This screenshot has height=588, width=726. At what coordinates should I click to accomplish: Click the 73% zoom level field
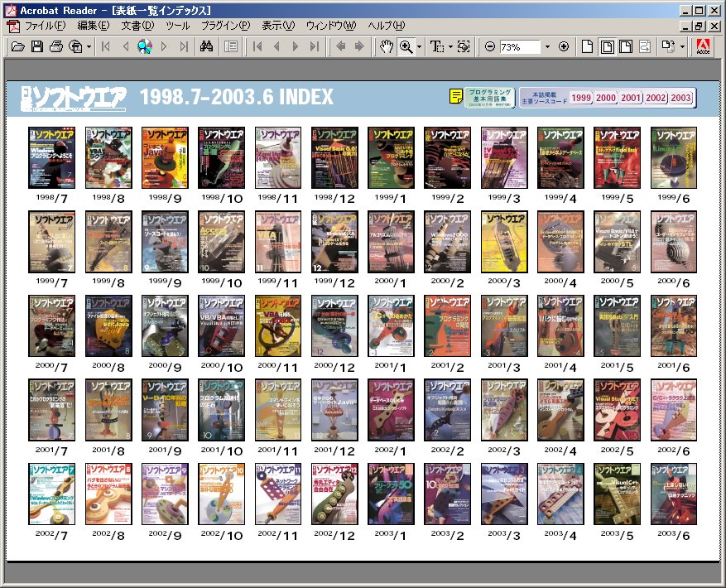(520, 47)
